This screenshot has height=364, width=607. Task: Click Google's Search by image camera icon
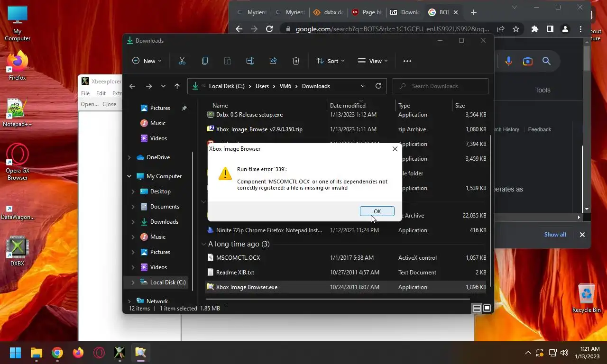pyautogui.click(x=527, y=61)
